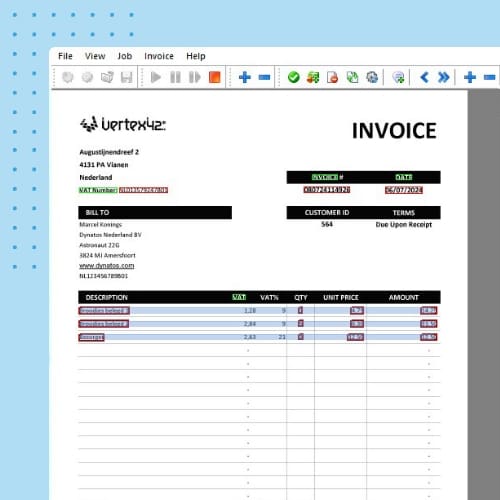Click the www.dynatos.com link
The image size is (500, 500).
point(107,266)
